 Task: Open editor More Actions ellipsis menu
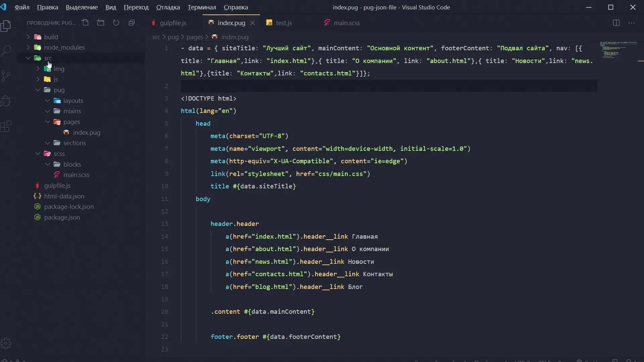[632, 23]
